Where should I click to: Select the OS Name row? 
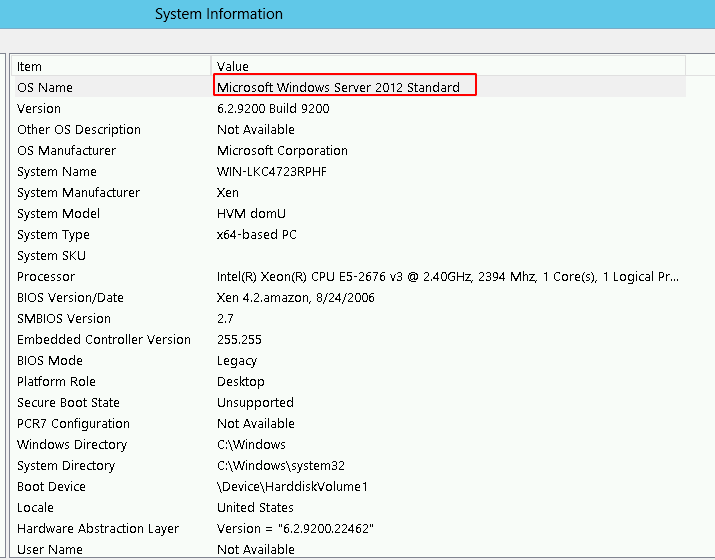tap(45, 88)
